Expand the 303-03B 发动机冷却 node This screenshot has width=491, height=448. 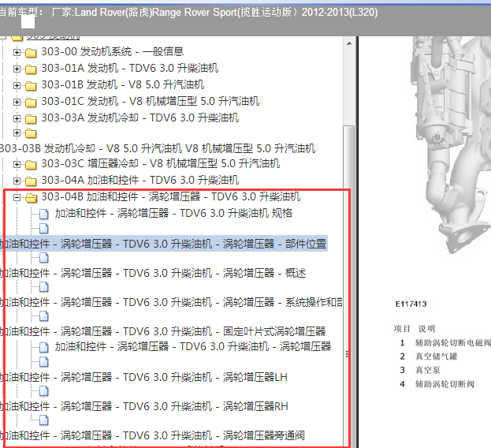(17, 133)
